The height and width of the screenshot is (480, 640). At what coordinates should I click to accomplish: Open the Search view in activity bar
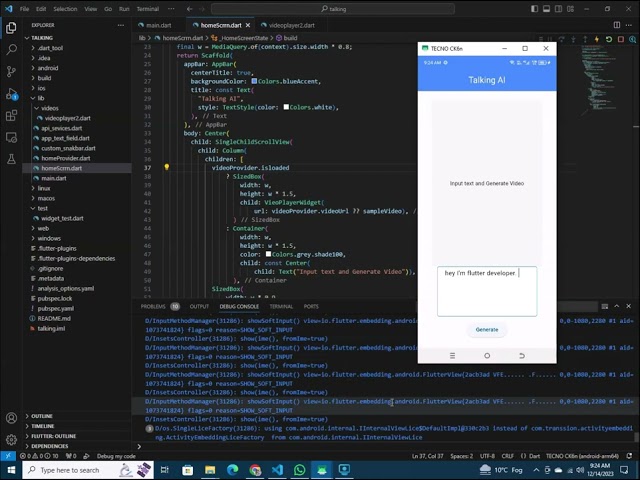point(10,46)
